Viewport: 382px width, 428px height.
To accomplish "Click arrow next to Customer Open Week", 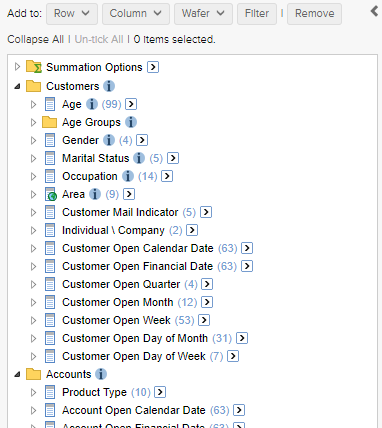I will tap(204, 320).
